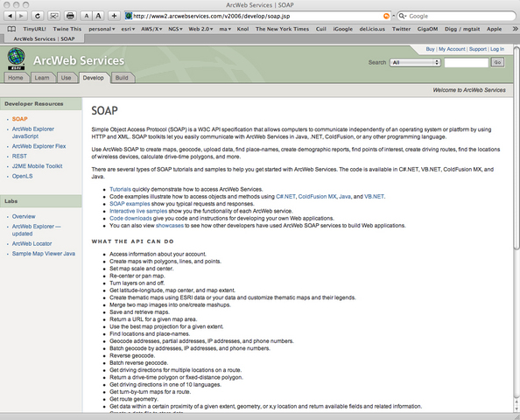Open the NGS bookmarks dropdown

click(x=175, y=29)
